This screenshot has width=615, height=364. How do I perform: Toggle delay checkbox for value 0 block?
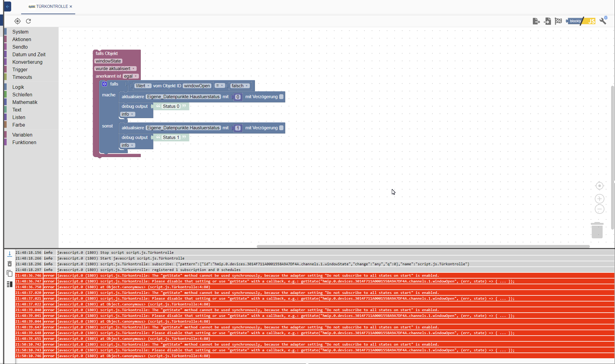pyautogui.click(x=281, y=97)
